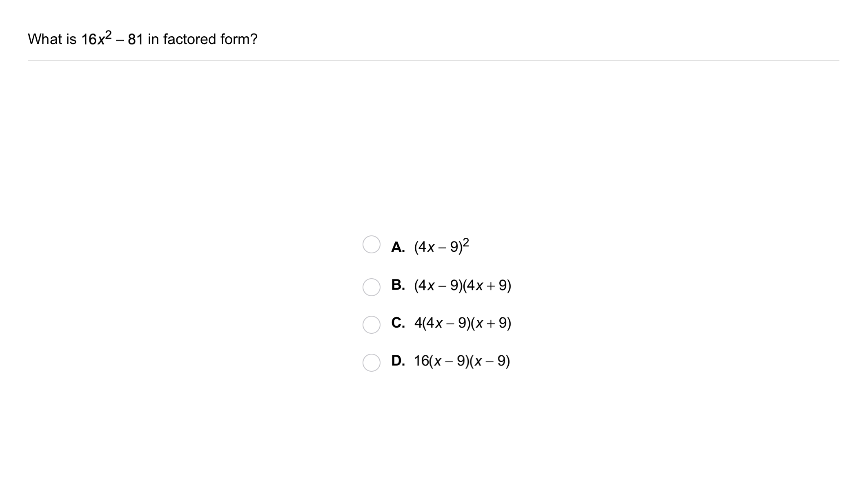Click the answer text 4(4x – 9)(x + 9)
868x501 pixels.
[x=462, y=323]
